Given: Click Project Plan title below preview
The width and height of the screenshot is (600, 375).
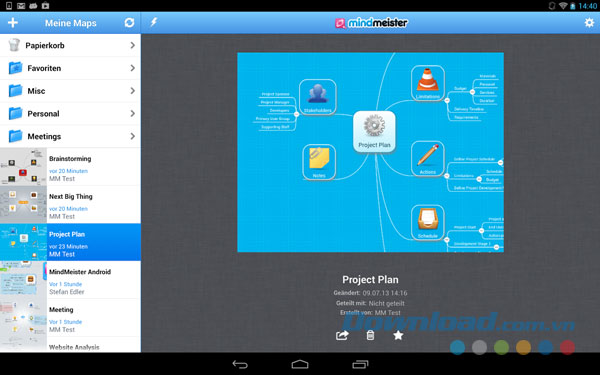Looking at the screenshot, I should coord(370,280).
